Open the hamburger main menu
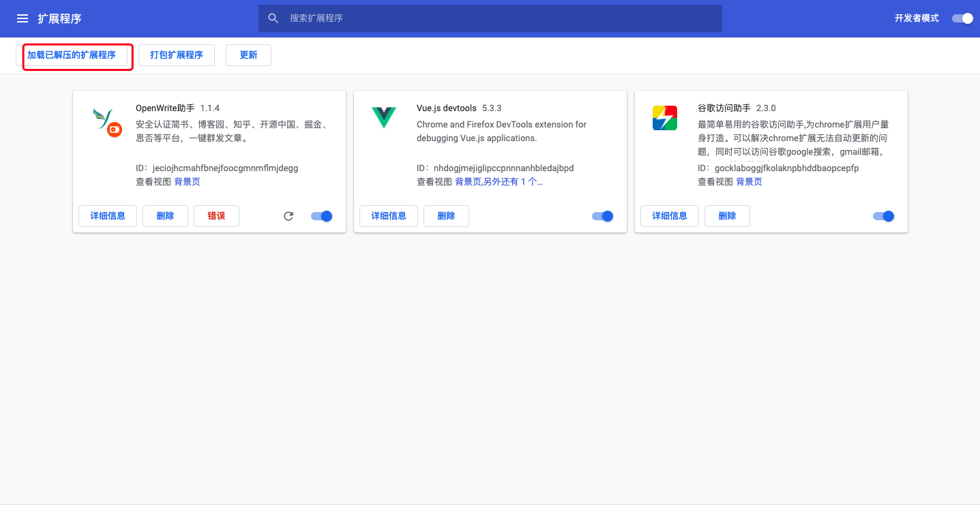 [x=23, y=18]
